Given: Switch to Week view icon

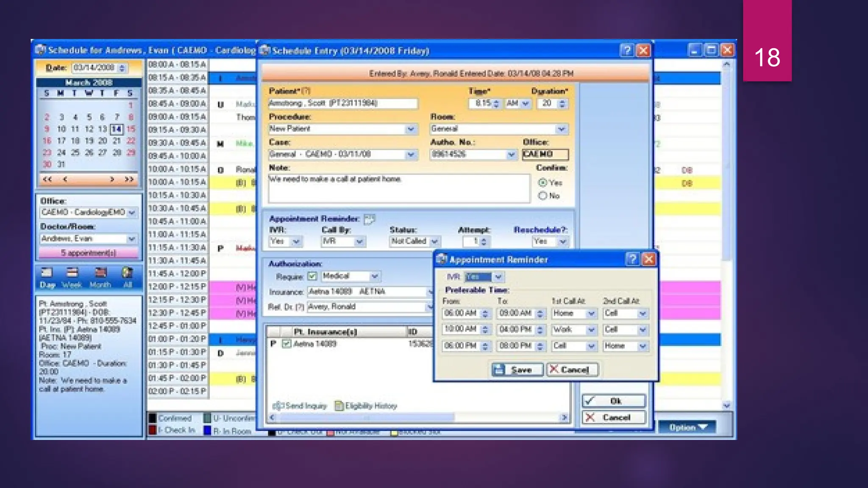Looking at the screenshot, I should 72,273.
